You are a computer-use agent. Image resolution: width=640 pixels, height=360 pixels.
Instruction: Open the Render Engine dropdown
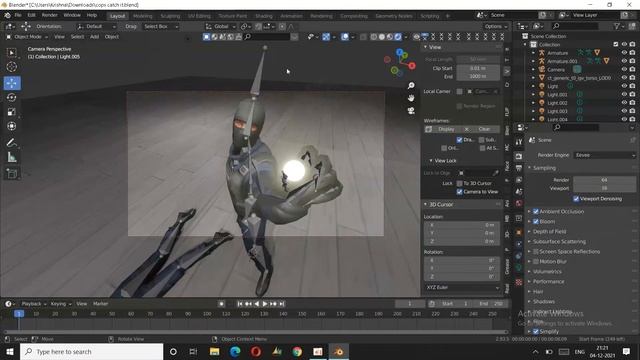pos(605,155)
